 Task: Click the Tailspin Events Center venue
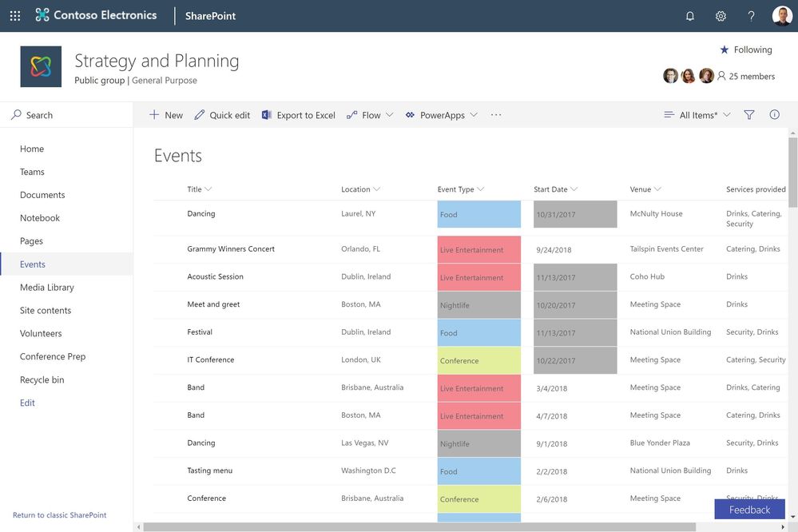click(x=666, y=249)
